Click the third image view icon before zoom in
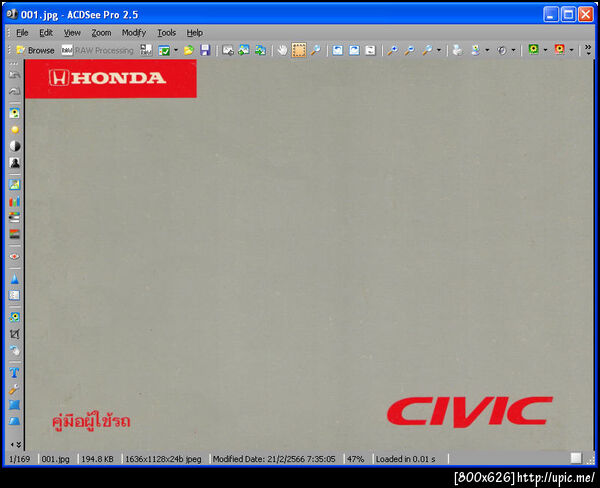 pyautogui.click(x=370, y=50)
